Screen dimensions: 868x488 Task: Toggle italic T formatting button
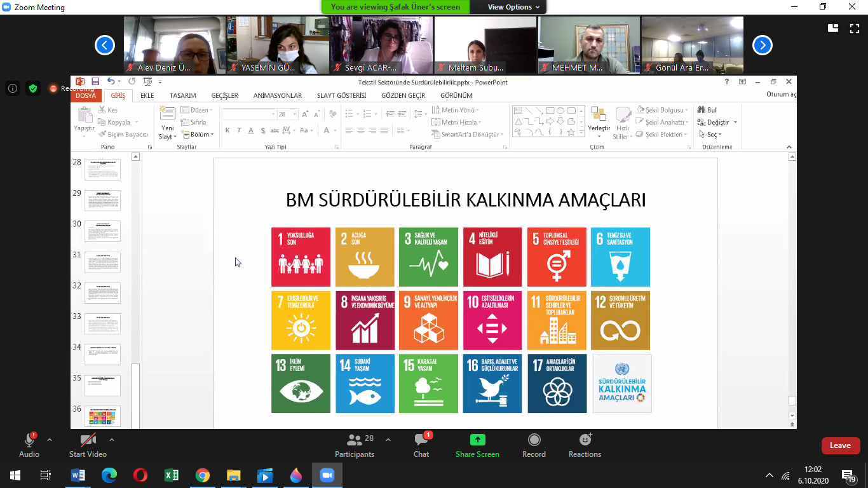coord(240,130)
